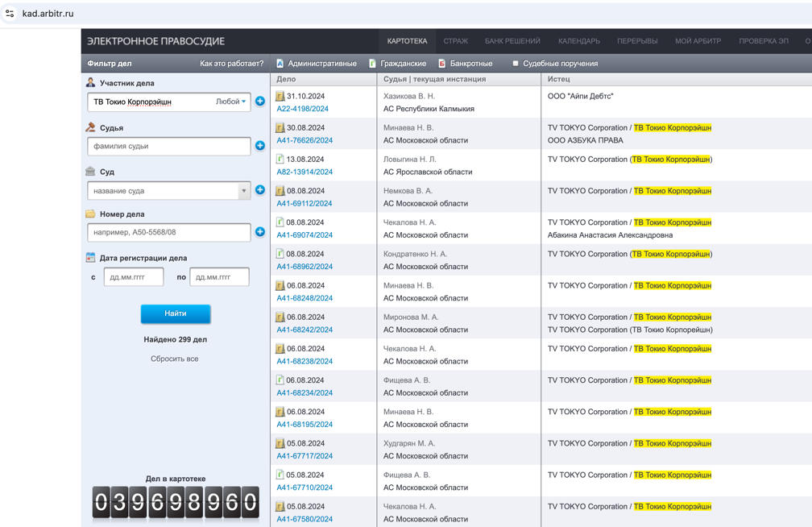Click case type icon for A41-69112/2024
812x527 pixels.
280,191
